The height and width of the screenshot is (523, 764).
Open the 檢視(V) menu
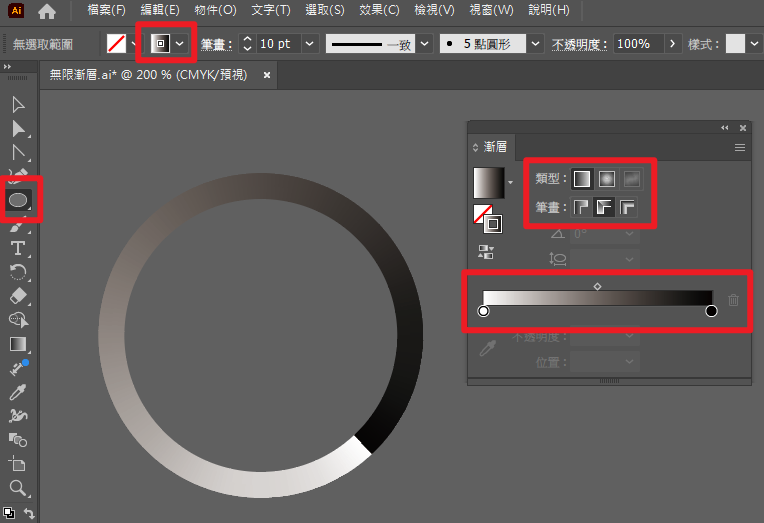(431, 10)
